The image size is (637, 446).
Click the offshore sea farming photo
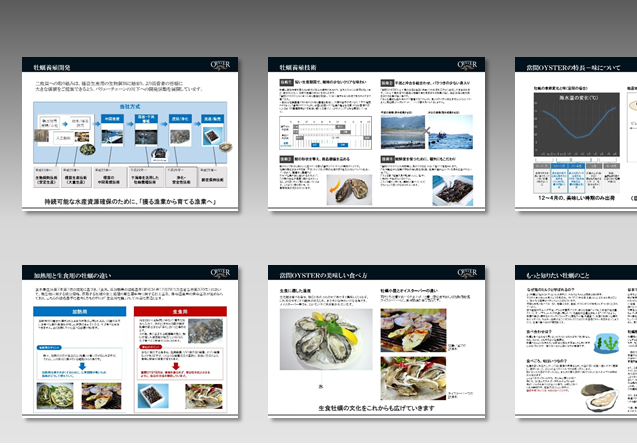tap(451, 132)
